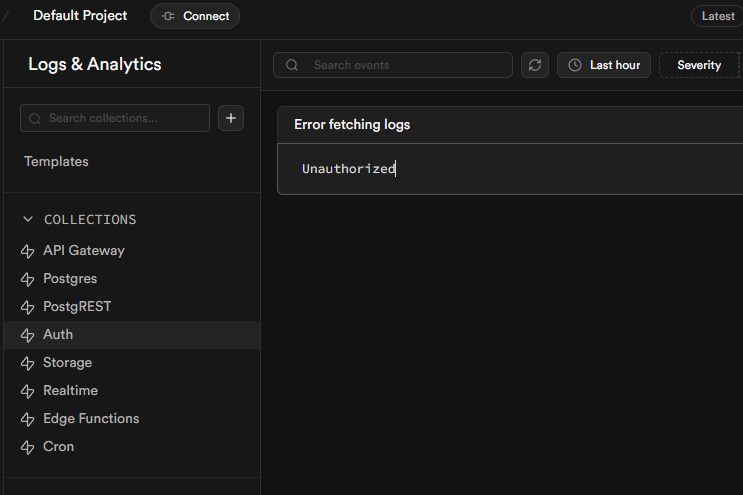Select the Realtime logs collection
Viewport: 743px width, 495px height.
coord(70,391)
